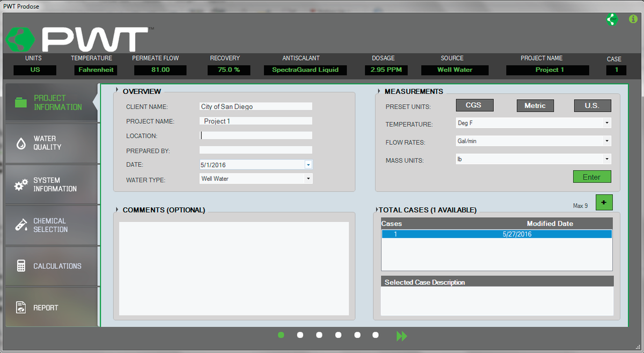The height and width of the screenshot is (353, 644).
Task: Select the second page indicator dot
Action: [300, 335]
